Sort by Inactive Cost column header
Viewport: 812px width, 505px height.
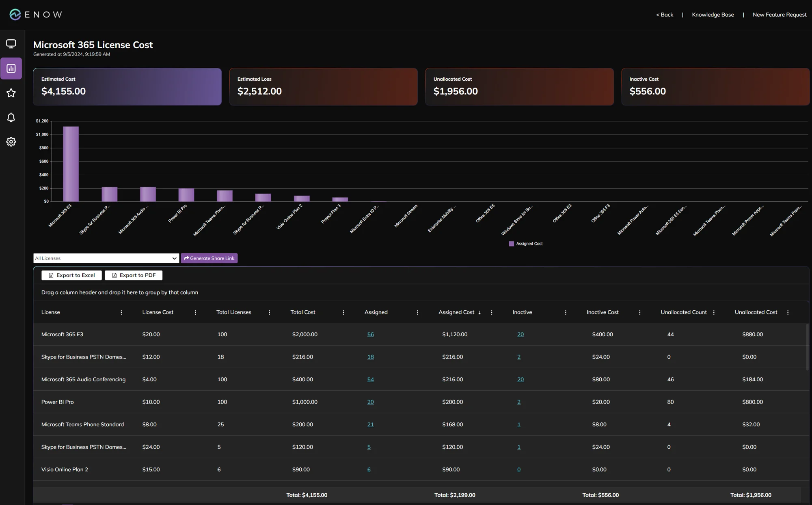[x=603, y=312]
